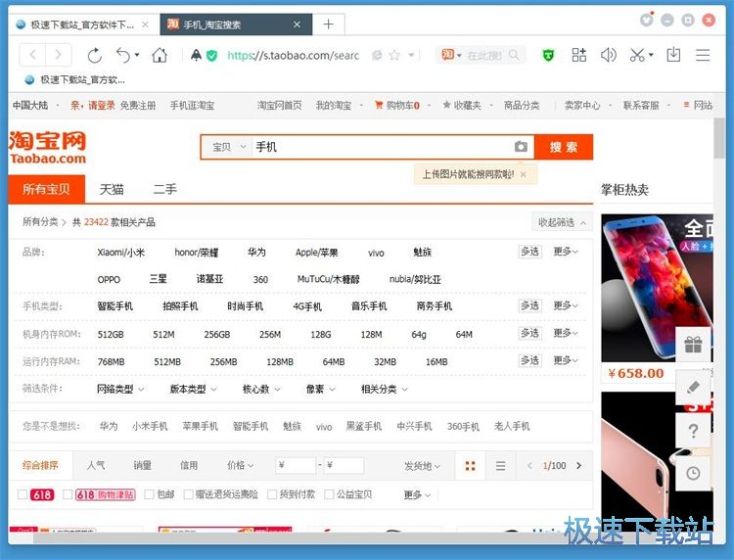Open the 像素 dropdown
The height and width of the screenshot is (560, 734).
[x=321, y=389]
